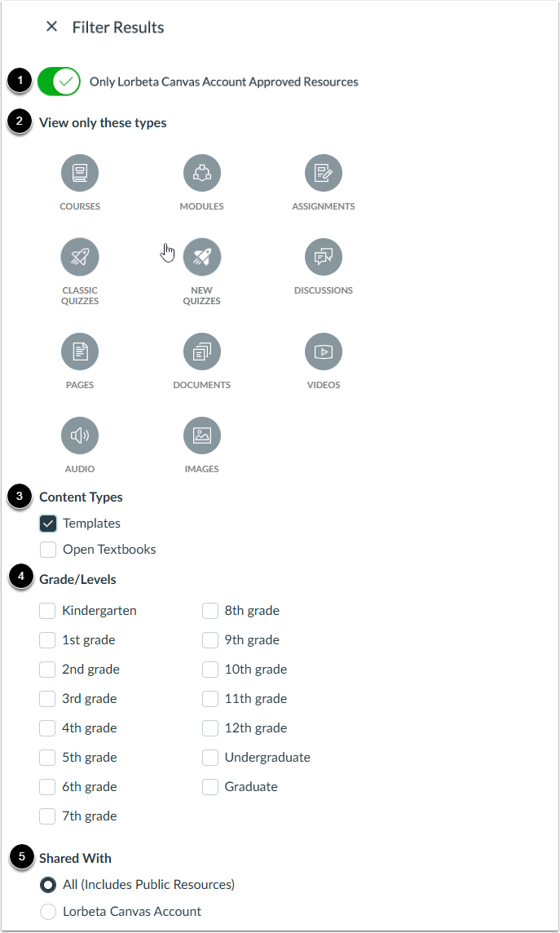The image size is (560, 933).
Task: Enable the Open Textbooks filter
Action: (x=47, y=549)
